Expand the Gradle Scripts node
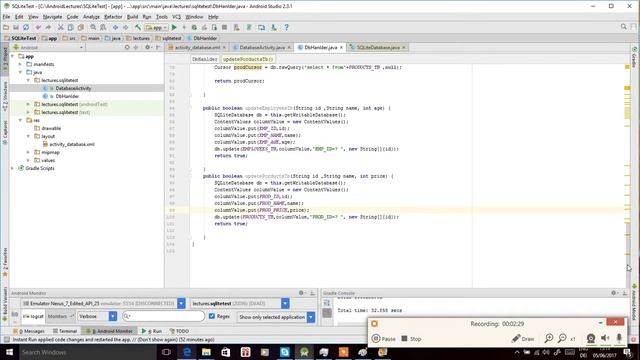Viewport: 640px width, 360px height. (x=12, y=168)
